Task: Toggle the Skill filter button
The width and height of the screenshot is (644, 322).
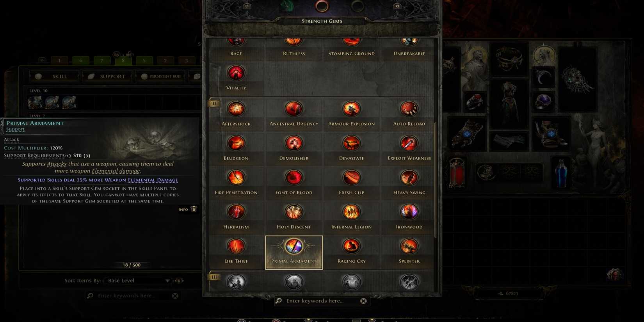Action: (x=54, y=76)
